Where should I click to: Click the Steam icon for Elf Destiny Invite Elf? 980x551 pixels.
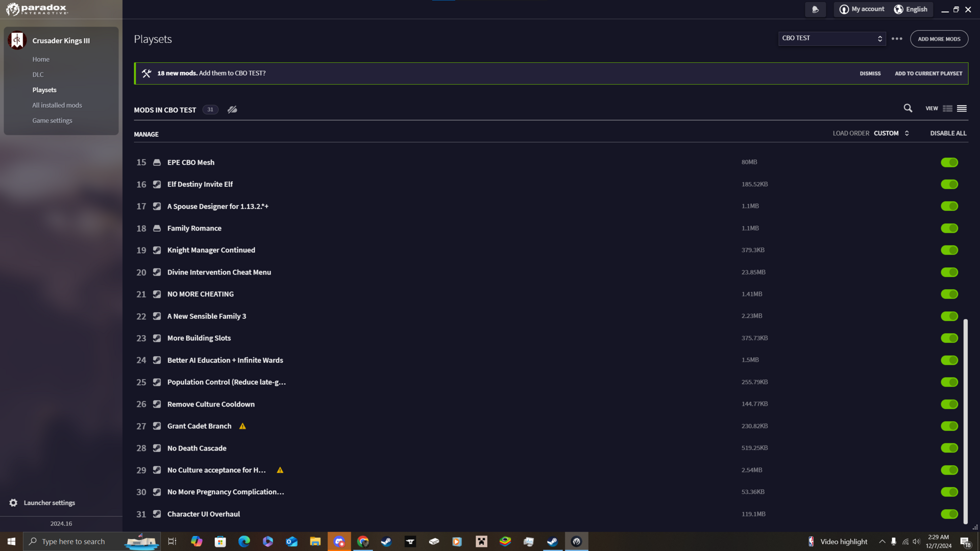tap(157, 184)
